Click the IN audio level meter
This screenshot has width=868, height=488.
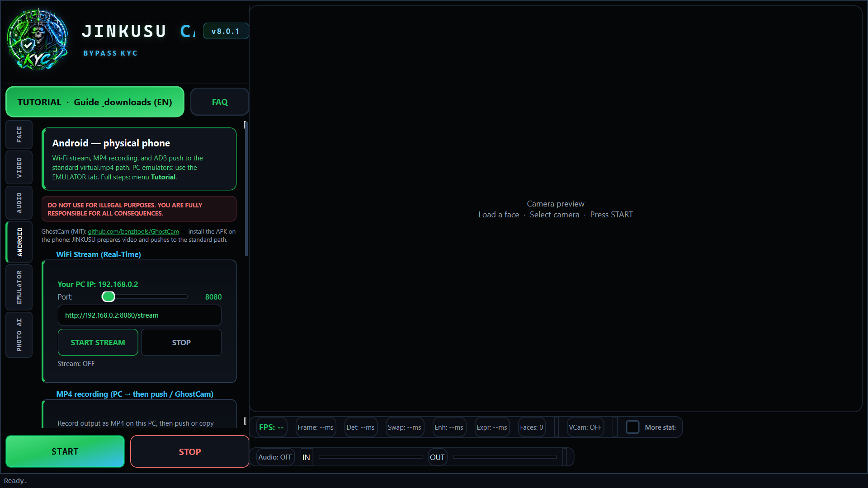click(370, 457)
